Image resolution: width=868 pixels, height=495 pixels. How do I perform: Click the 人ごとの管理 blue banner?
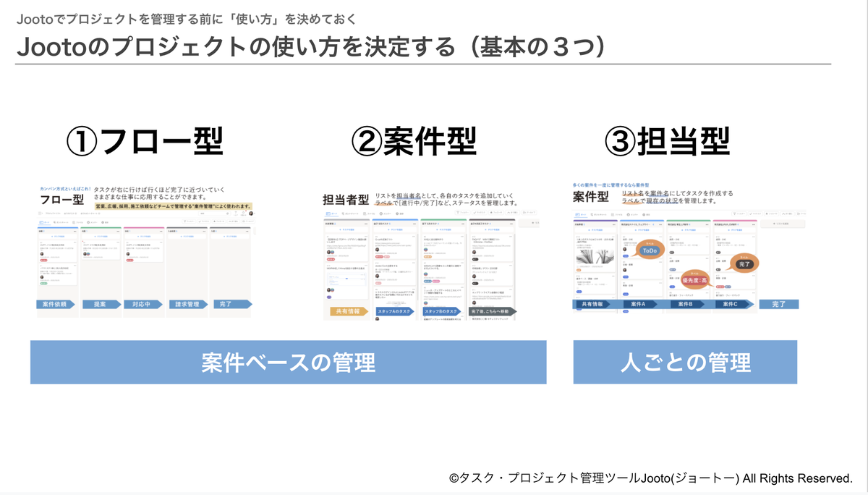tap(685, 362)
